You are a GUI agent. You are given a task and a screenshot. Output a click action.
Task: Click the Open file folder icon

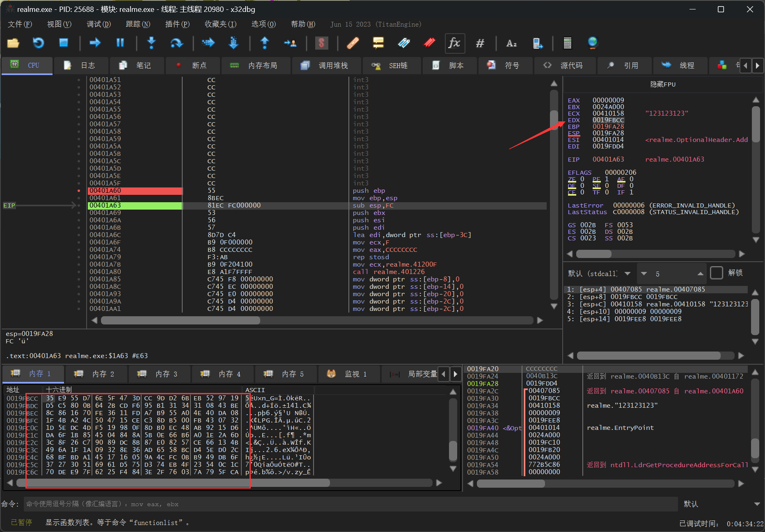[13, 43]
